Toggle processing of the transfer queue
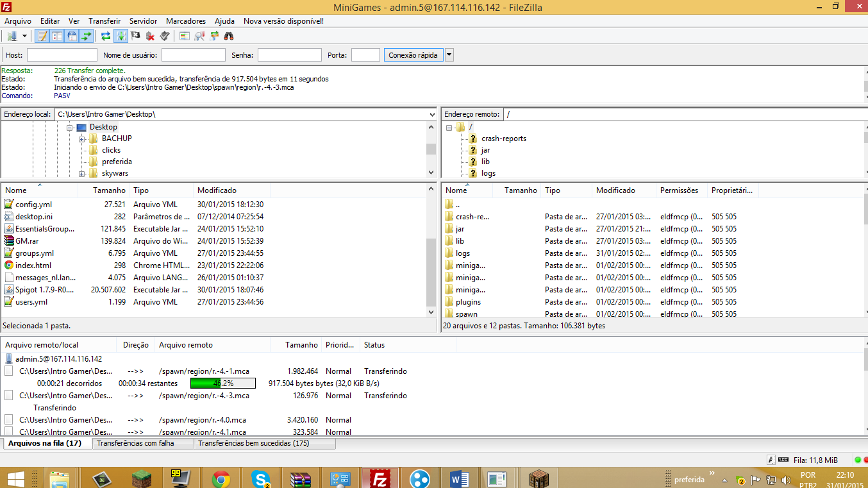The width and height of the screenshot is (868, 488). (x=121, y=36)
